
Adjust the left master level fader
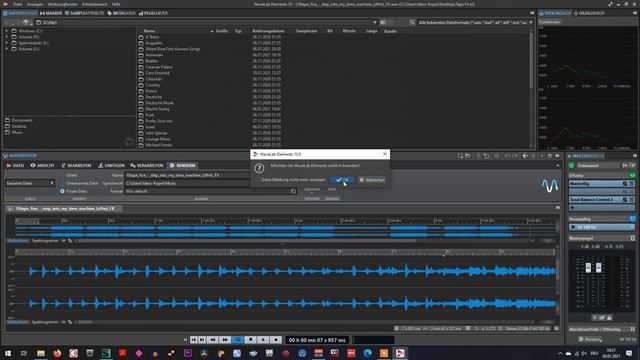588,268
